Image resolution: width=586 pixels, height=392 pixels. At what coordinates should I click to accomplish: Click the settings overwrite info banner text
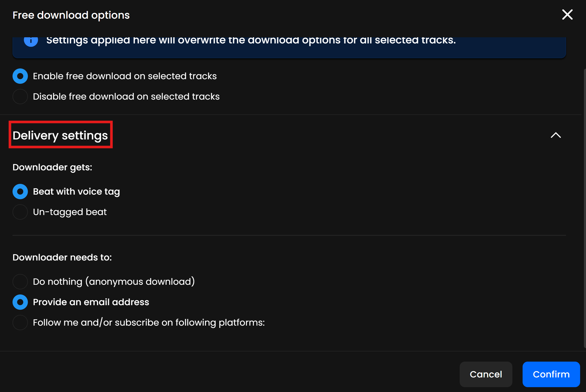251,40
